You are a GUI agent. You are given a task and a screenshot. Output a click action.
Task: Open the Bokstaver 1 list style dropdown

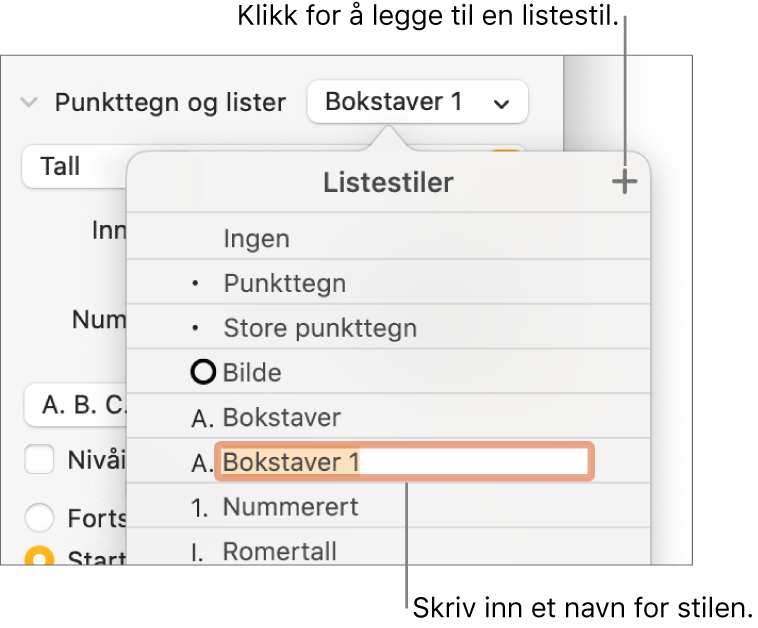tap(418, 102)
